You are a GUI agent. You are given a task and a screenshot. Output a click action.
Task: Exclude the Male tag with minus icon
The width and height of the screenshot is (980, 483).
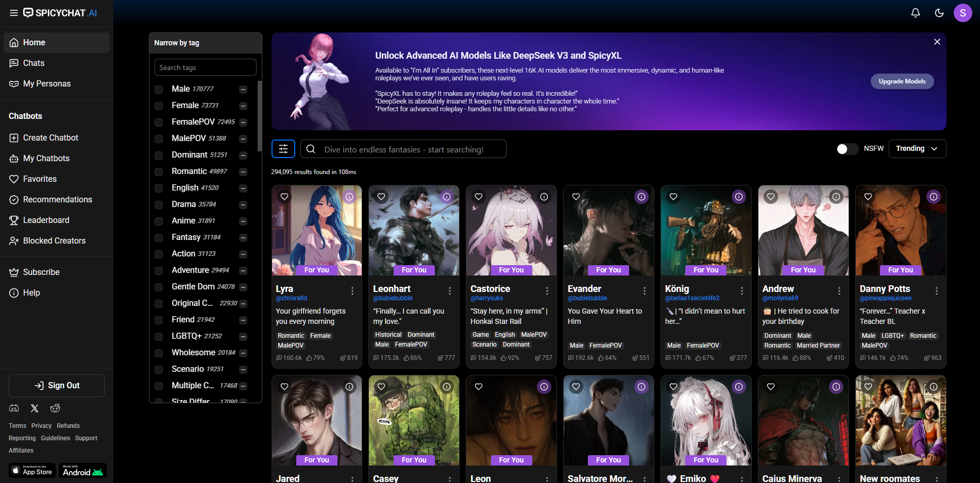(x=243, y=90)
